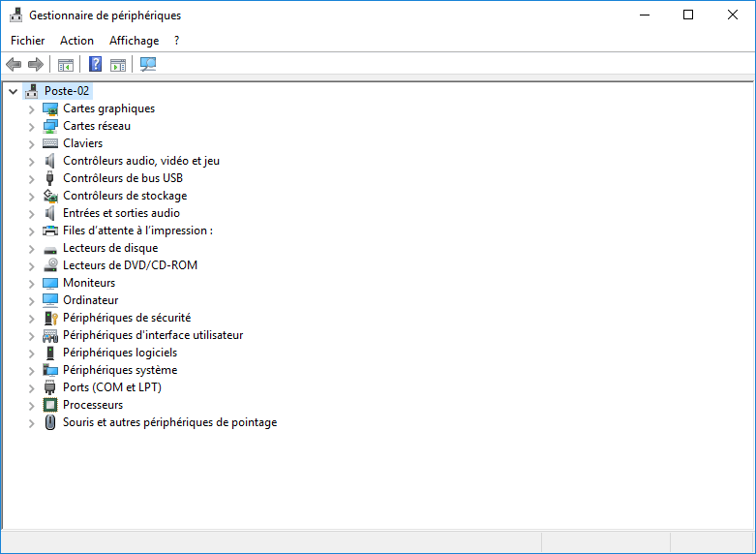The height and width of the screenshot is (554, 756).
Task: Click the printer icon for Files d'attente
Action: [x=51, y=231]
